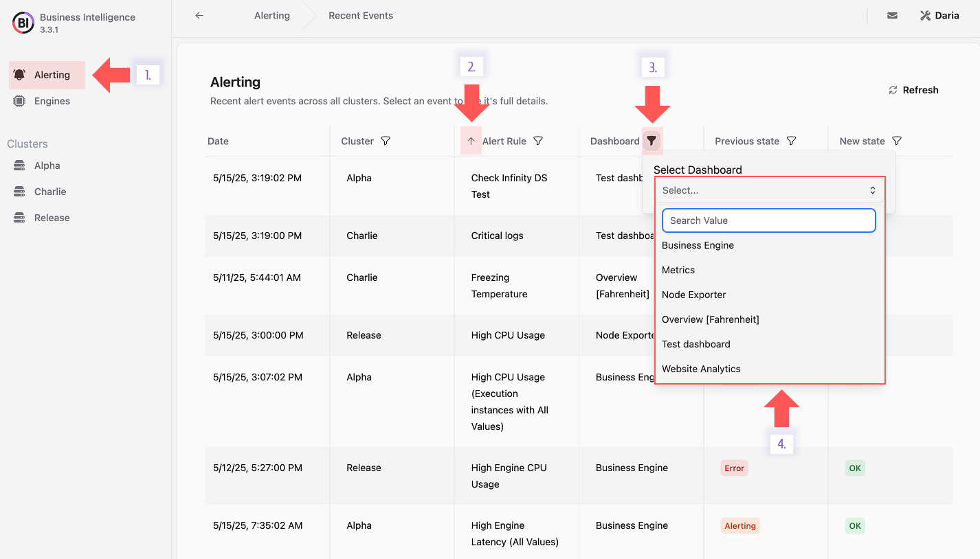980x559 pixels.
Task: Click the Critical logs alert rule
Action: [498, 236]
